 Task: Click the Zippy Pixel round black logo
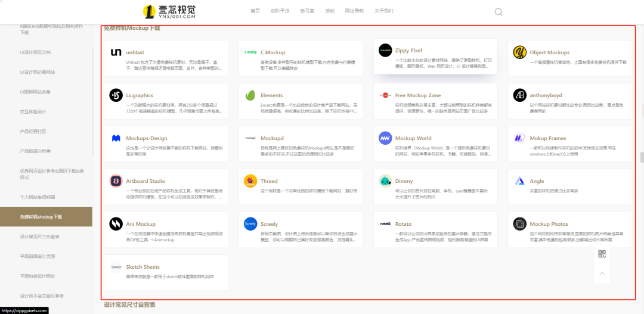(x=385, y=50)
